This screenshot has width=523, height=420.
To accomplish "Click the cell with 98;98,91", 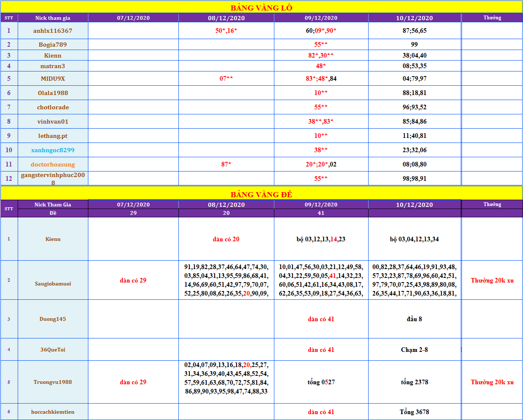I will (x=414, y=179).
